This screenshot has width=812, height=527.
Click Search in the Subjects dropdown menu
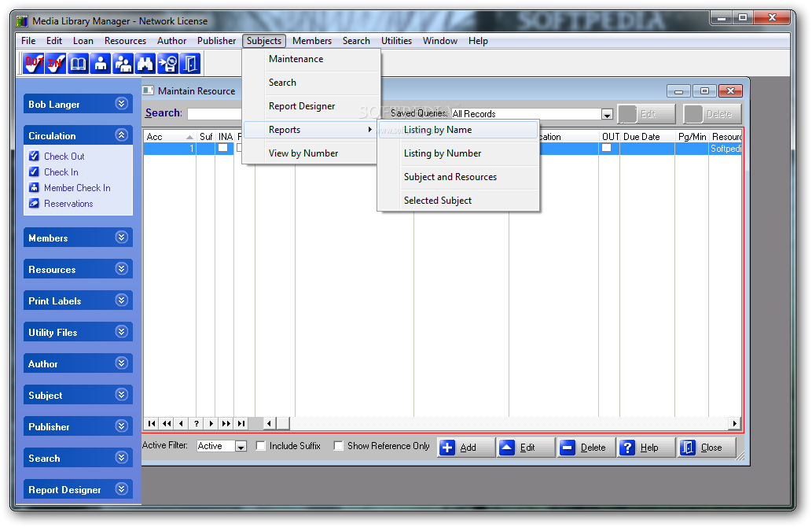pos(311,83)
